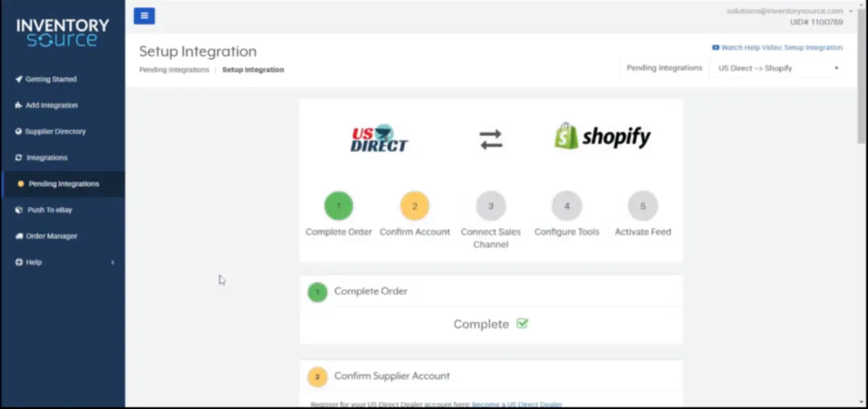Toggle the blue hamburger sidebar button

click(144, 15)
